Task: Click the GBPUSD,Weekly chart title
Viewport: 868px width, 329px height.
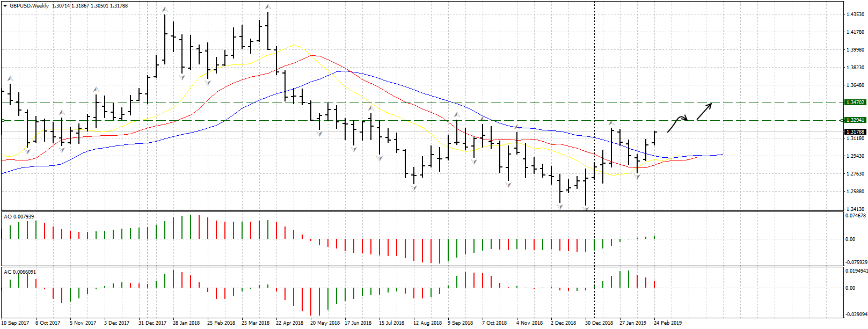Action: tap(29, 6)
